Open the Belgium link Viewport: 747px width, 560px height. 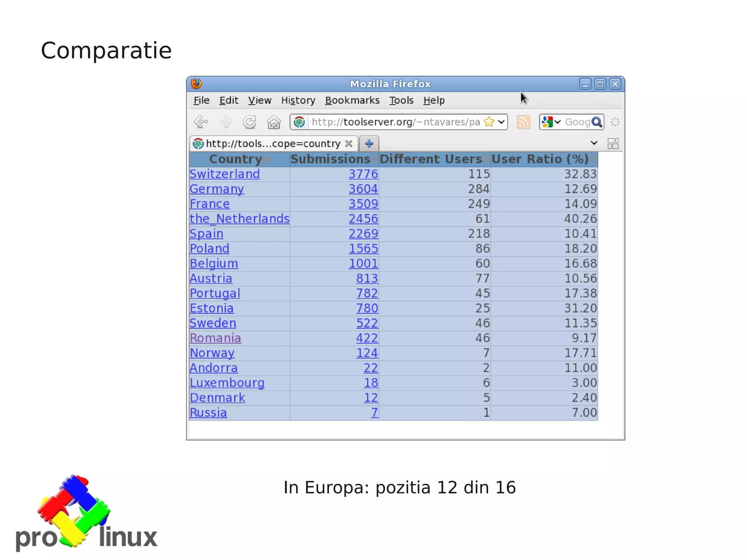(214, 264)
